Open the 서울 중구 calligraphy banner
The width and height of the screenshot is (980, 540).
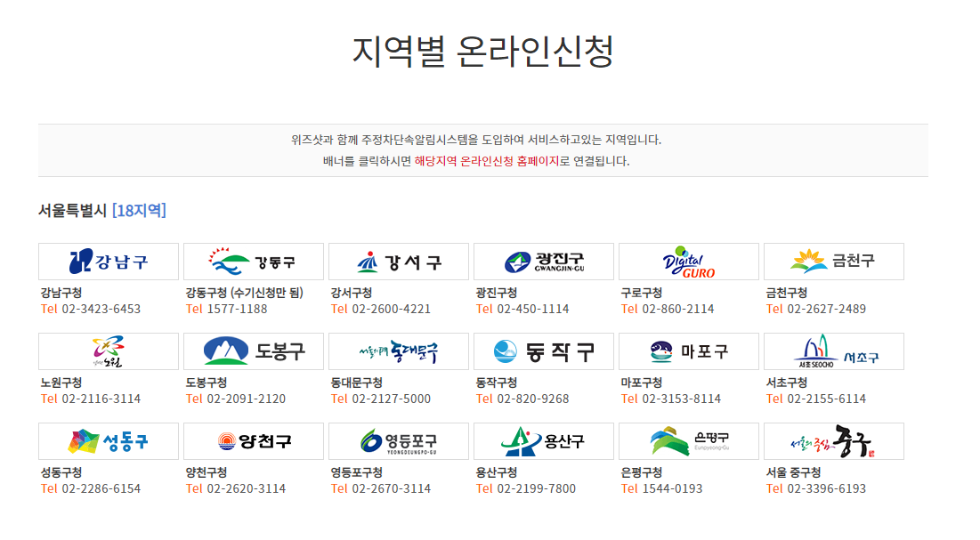(834, 441)
